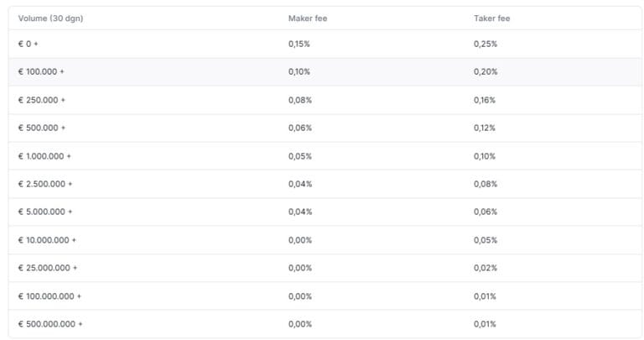Select the € 2.500.000 + volume tier
The height and width of the screenshot is (340, 644).
pyautogui.click(x=45, y=184)
